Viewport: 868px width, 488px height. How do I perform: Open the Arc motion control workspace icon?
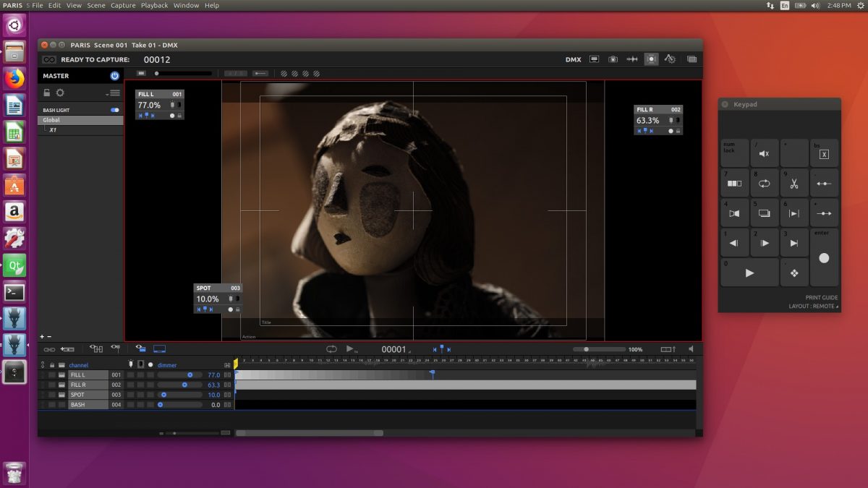pyautogui.click(x=670, y=59)
